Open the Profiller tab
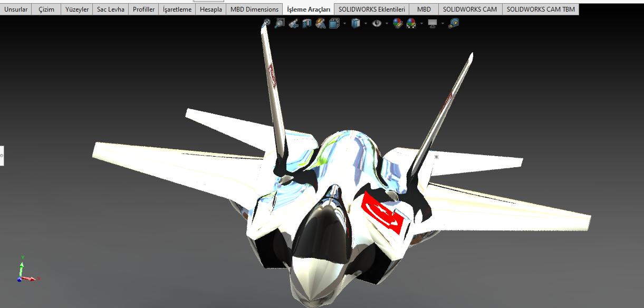This screenshot has height=308, width=644. [x=143, y=9]
